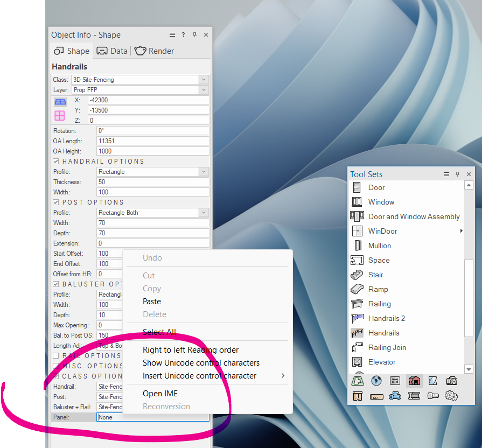Open the ruler Dims/Notes tool set

coord(376,396)
